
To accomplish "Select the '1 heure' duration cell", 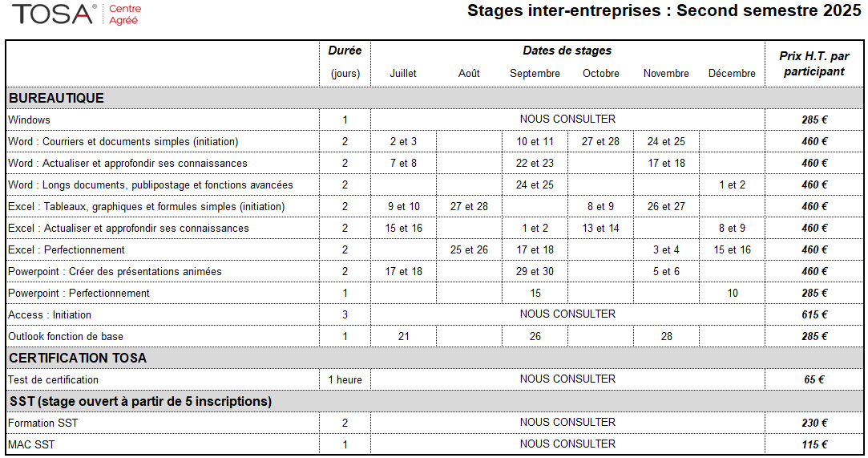I will click(x=345, y=380).
